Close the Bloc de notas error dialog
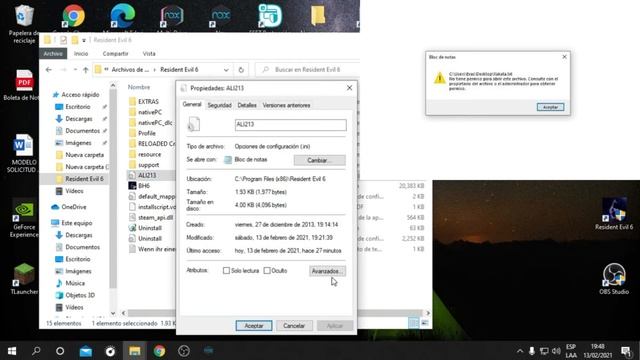Viewport: 640px width, 360px height. pos(564,57)
